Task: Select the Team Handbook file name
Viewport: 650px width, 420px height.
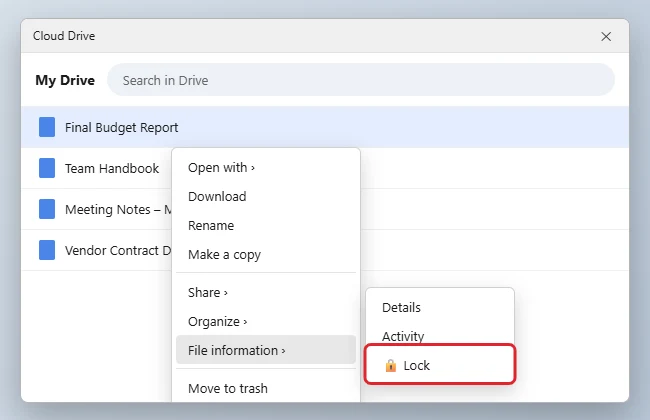Action: [x=112, y=168]
